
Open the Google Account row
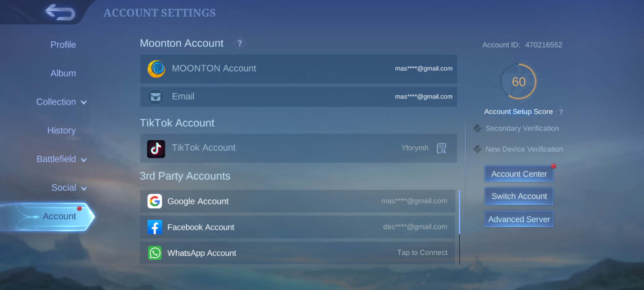click(x=297, y=201)
